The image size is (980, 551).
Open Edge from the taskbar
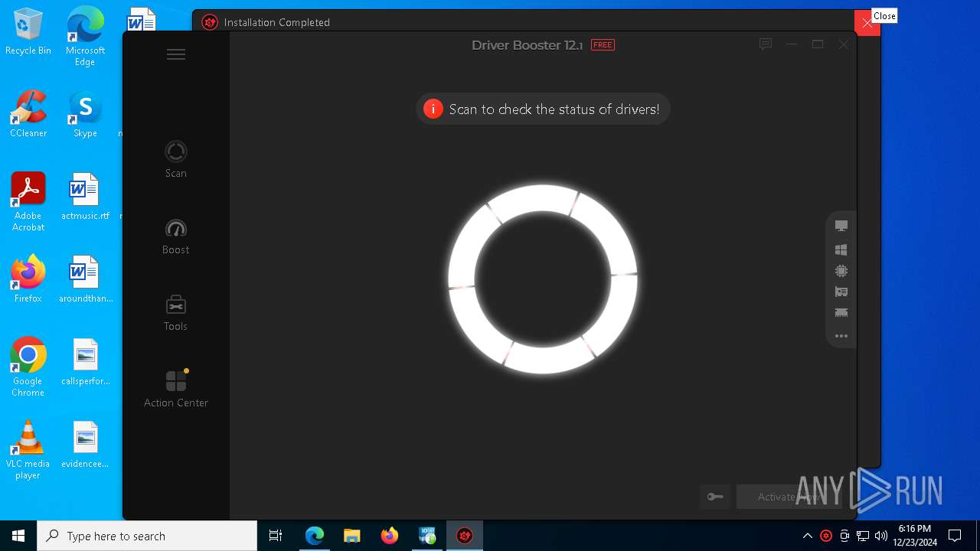click(x=315, y=536)
